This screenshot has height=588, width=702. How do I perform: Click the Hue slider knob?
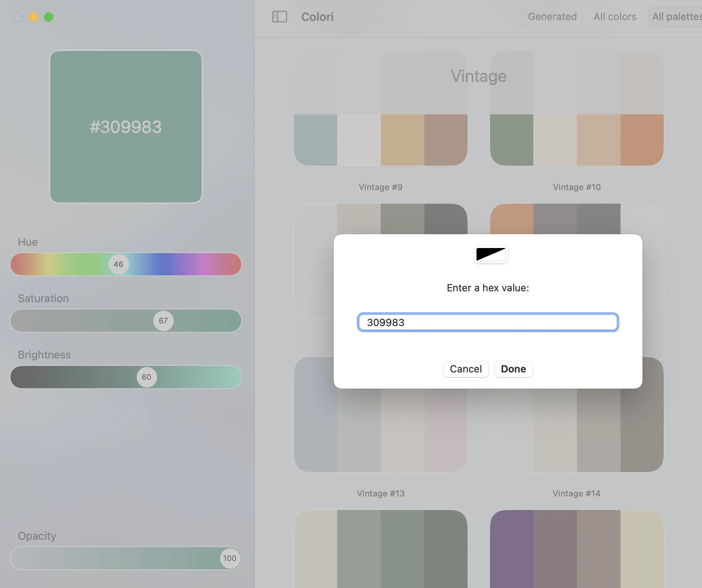point(119,264)
